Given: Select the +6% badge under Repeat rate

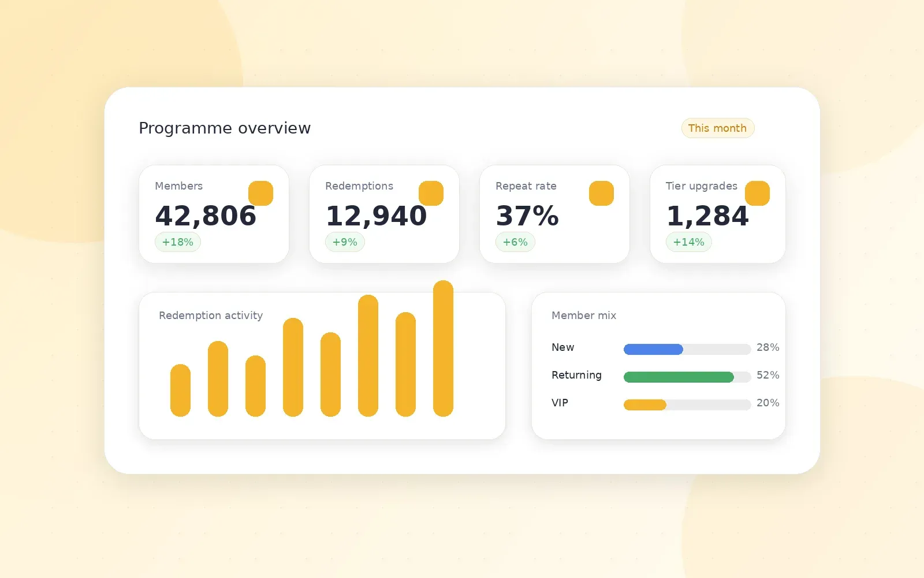Looking at the screenshot, I should tap(515, 242).
